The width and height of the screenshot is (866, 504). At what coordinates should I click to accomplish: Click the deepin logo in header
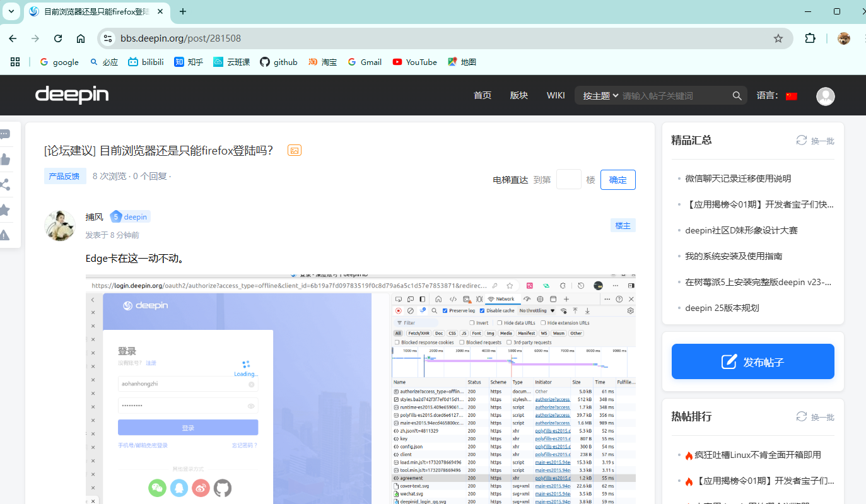72,95
